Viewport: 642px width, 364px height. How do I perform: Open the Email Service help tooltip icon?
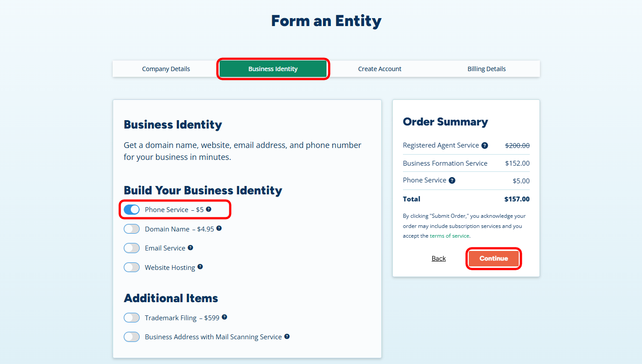click(190, 248)
